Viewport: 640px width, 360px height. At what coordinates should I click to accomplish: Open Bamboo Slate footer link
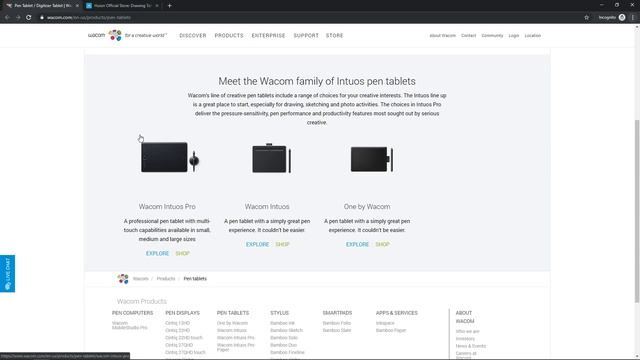tap(337, 331)
